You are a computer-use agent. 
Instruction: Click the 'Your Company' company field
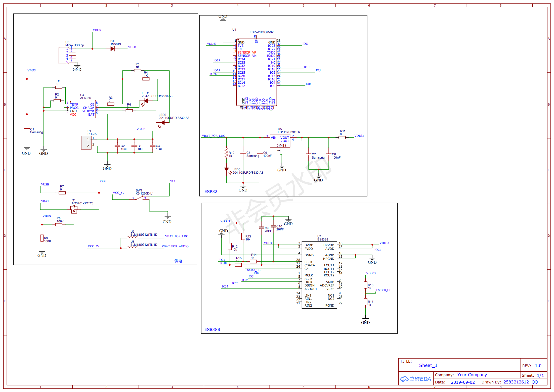coord(472,375)
